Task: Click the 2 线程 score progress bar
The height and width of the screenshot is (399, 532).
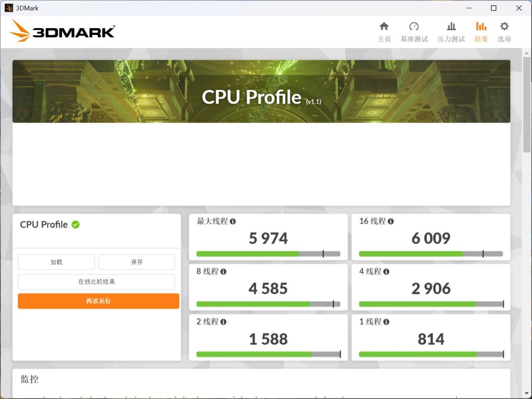Action: 268,354
